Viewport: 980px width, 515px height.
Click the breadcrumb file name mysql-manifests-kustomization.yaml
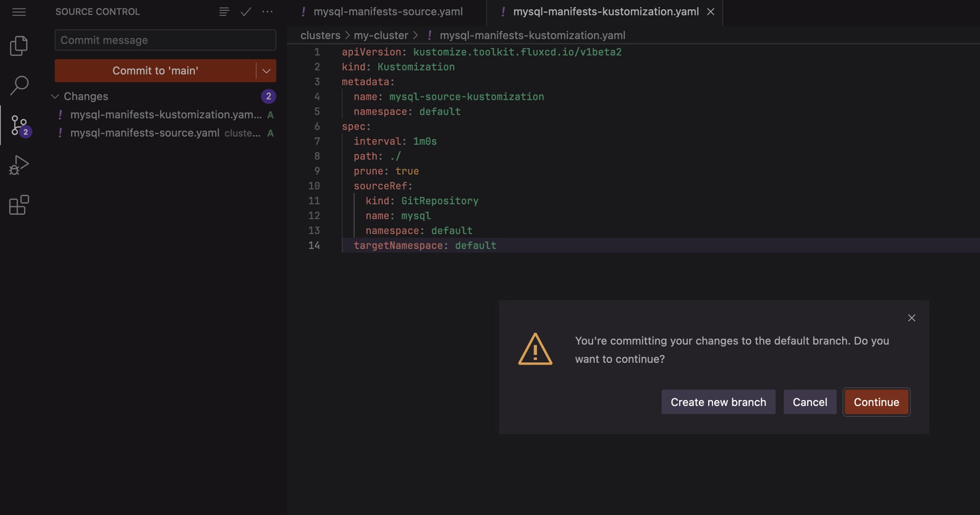[x=532, y=36]
